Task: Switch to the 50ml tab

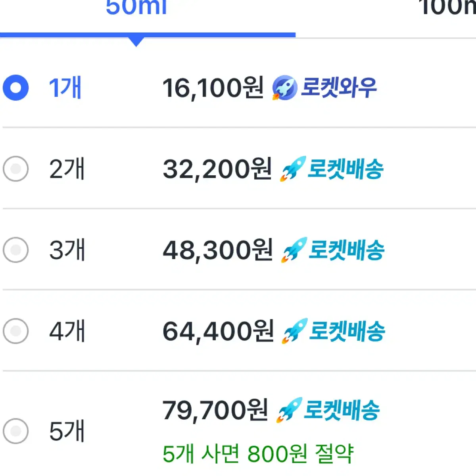Action: coord(136,8)
